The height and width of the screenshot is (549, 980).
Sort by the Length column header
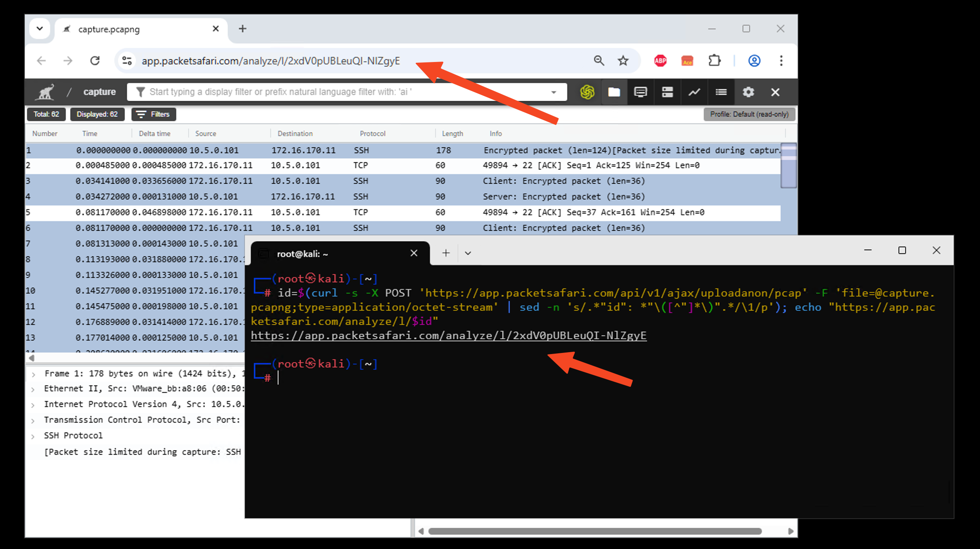pos(452,134)
